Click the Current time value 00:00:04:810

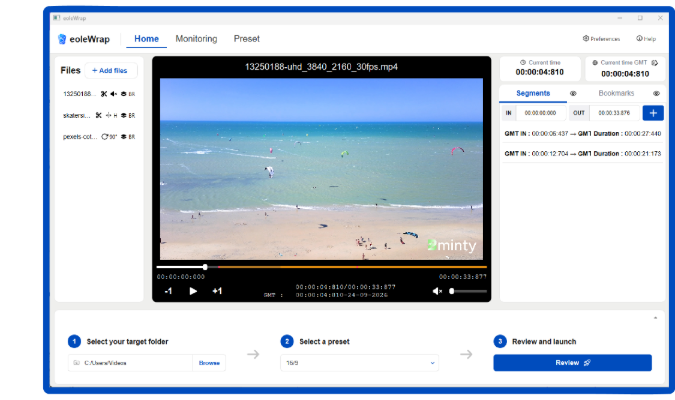(539, 72)
